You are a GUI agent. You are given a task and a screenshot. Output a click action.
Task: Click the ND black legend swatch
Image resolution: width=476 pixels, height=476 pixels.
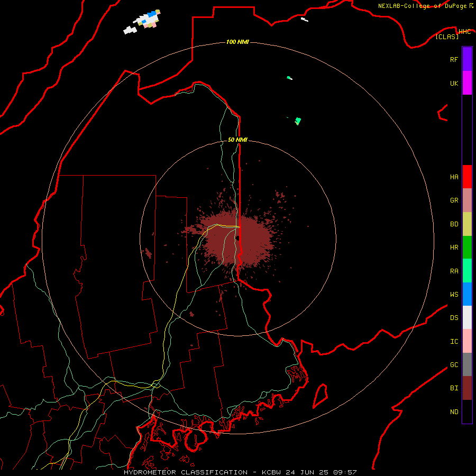(x=467, y=411)
